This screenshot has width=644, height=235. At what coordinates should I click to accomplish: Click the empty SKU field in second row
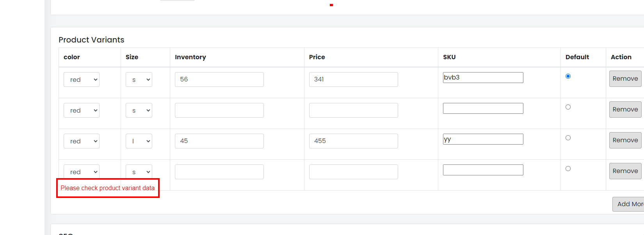click(483, 108)
